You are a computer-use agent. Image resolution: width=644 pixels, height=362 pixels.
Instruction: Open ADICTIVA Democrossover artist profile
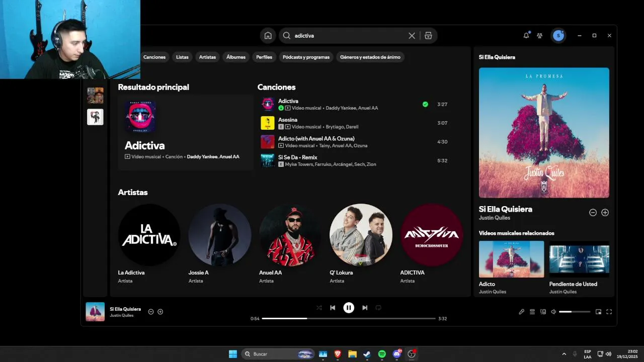click(x=432, y=235)
